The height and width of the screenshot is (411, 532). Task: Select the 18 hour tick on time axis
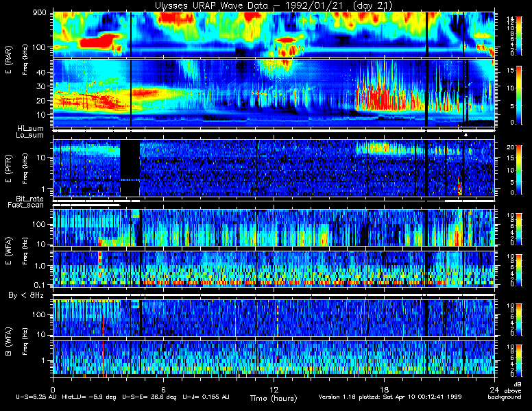coord(384,389)
